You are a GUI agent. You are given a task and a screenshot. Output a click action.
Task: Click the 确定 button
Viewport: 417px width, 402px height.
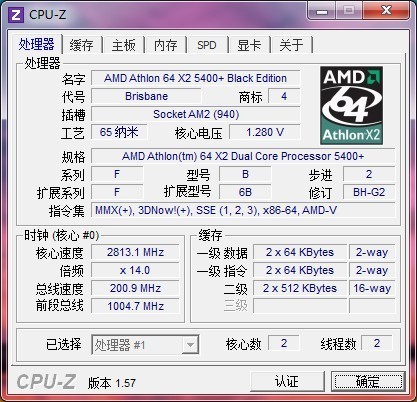click(368, 381)
